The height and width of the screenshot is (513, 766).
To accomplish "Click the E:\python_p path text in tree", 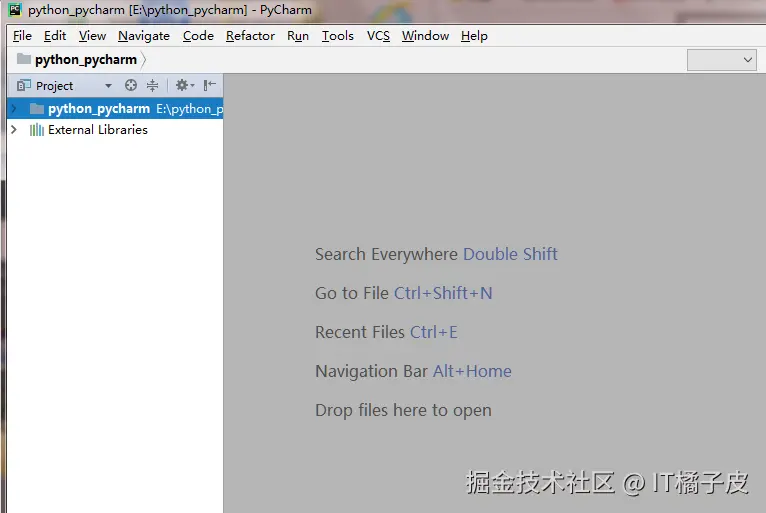I will [190, 109].
